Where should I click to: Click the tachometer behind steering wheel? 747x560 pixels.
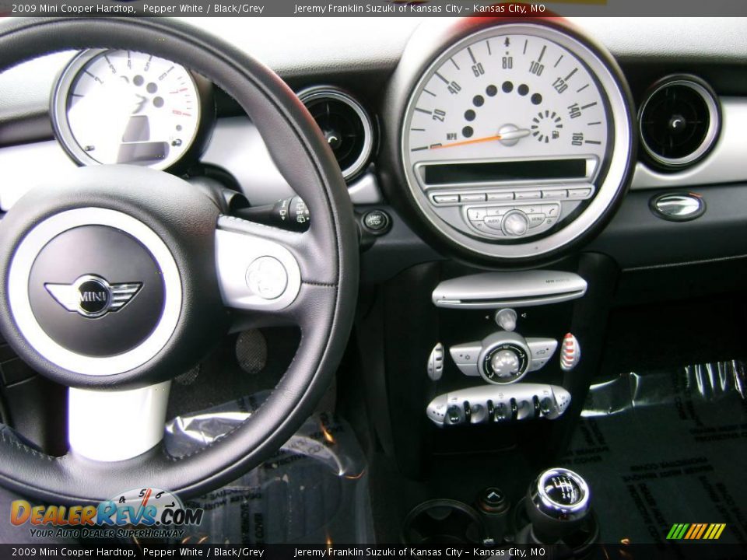[x=126, y=109]
